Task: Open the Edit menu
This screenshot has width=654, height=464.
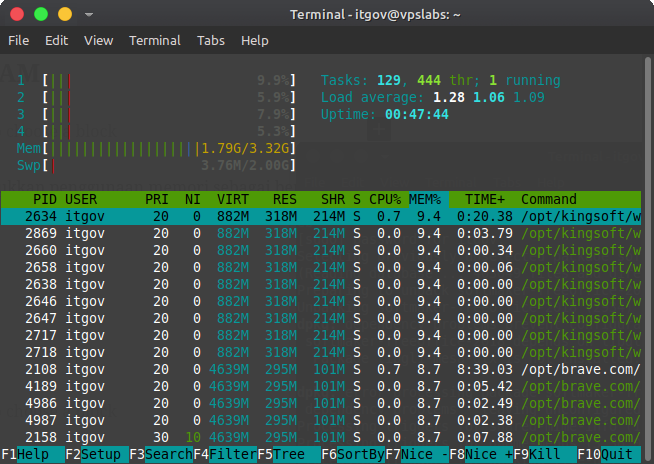Action: pyautogui.click(x=56, y=40)
